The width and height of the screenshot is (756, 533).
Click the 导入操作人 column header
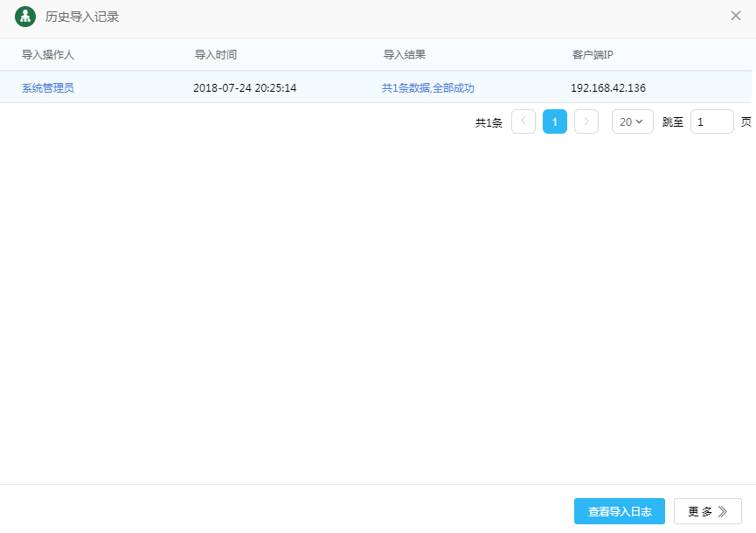pos(48,54)
